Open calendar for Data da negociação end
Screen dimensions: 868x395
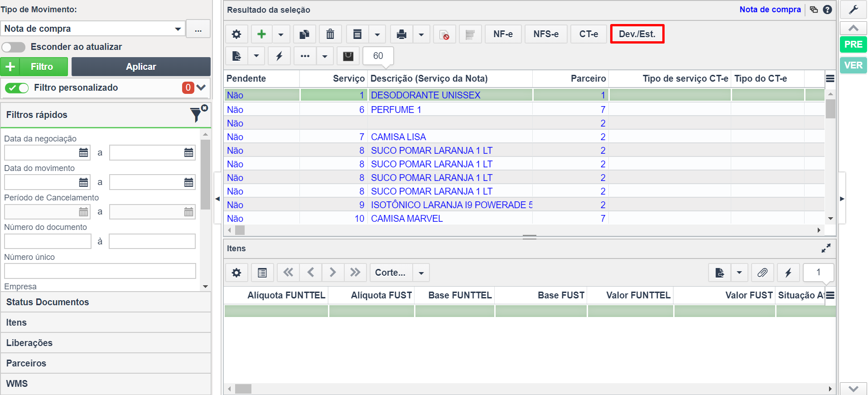click(189, 153)
